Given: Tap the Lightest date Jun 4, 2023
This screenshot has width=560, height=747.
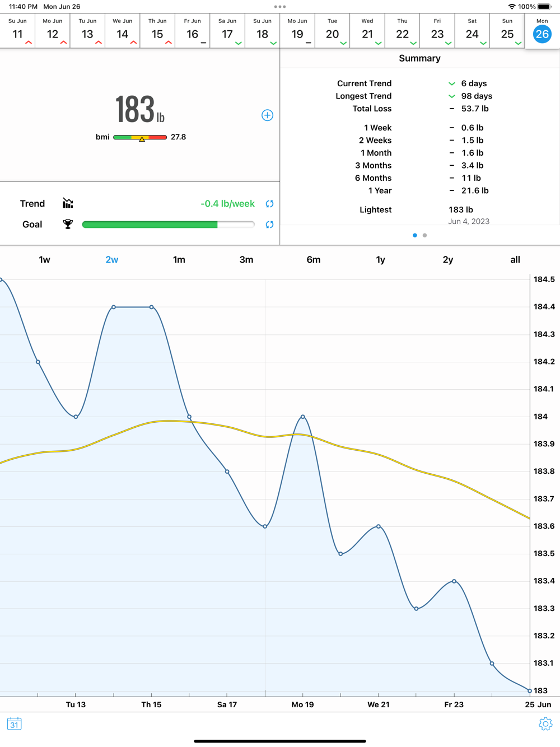Looking at the screenshot, I should point(469,221).
